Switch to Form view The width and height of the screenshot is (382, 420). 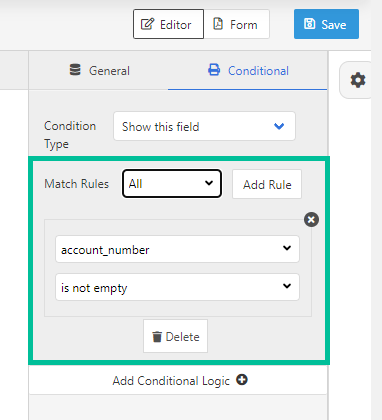click(x=237, y=24)
